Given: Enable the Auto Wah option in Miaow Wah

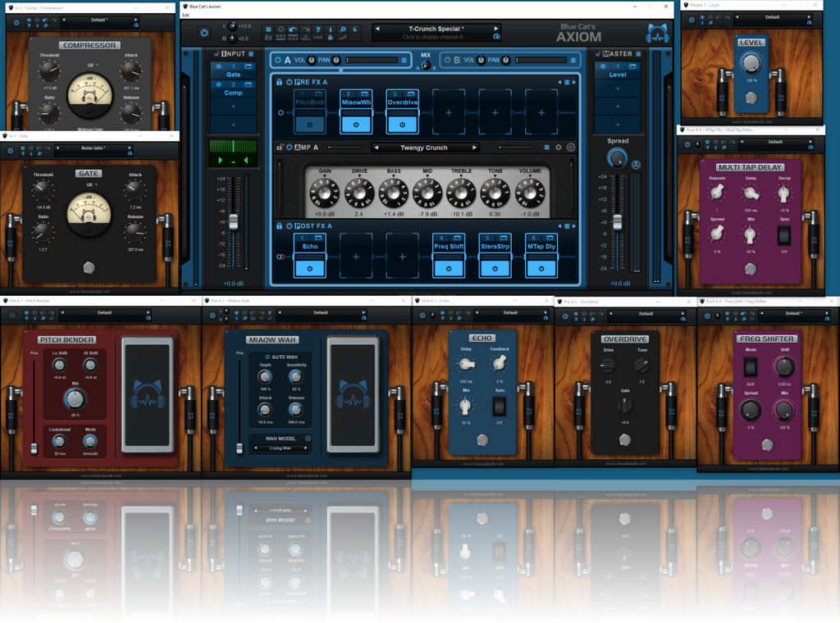Looking at the screenshot, I should pos(267,357).
